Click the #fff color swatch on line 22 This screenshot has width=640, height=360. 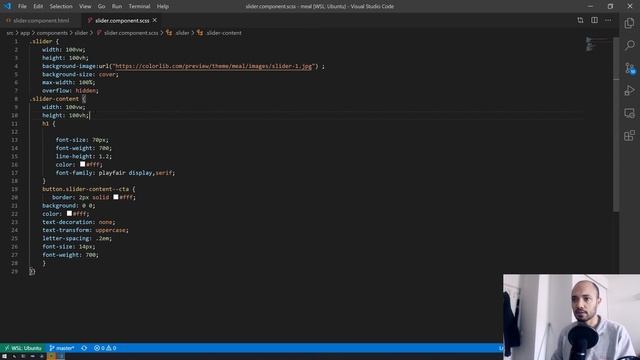[69, 213]
